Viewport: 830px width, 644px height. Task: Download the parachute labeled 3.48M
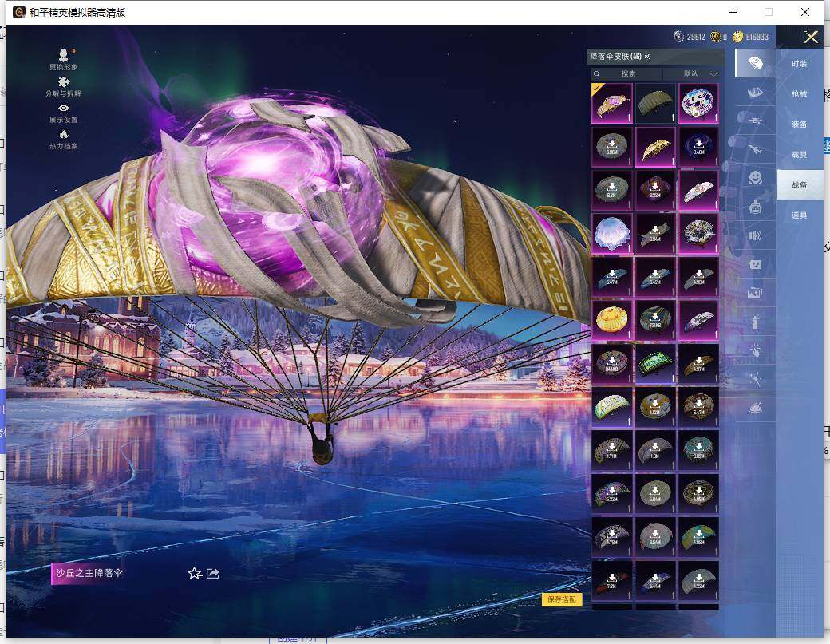pyautogui.click(x=699, y=147)
